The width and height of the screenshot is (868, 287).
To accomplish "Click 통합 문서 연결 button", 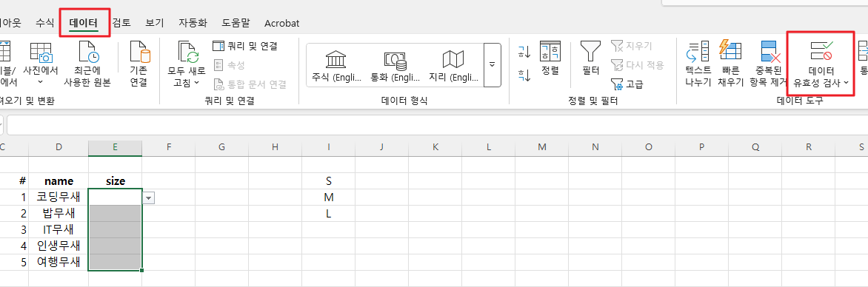I will pos(250,84).
